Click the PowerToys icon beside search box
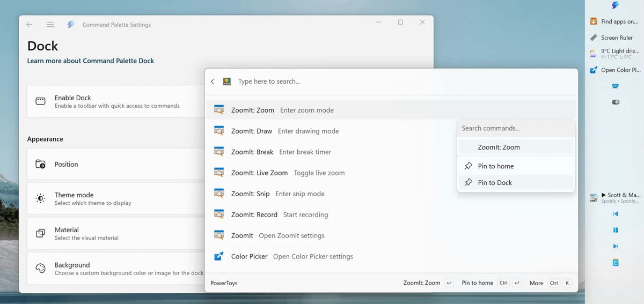Screen dimensions: 644x304 227,81
